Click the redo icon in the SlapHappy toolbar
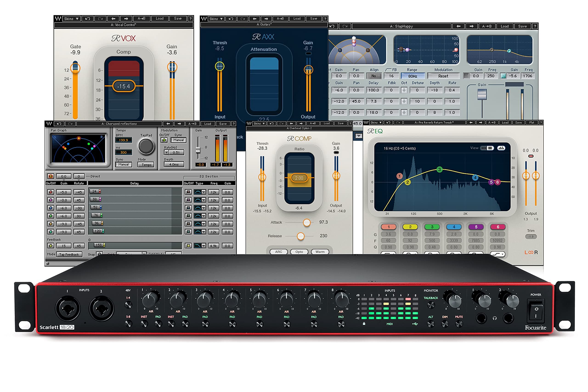 [x=345, y=26]
